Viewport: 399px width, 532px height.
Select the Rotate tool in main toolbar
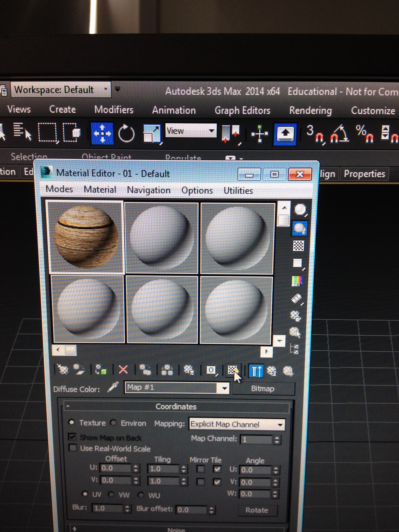pos(126,133)
